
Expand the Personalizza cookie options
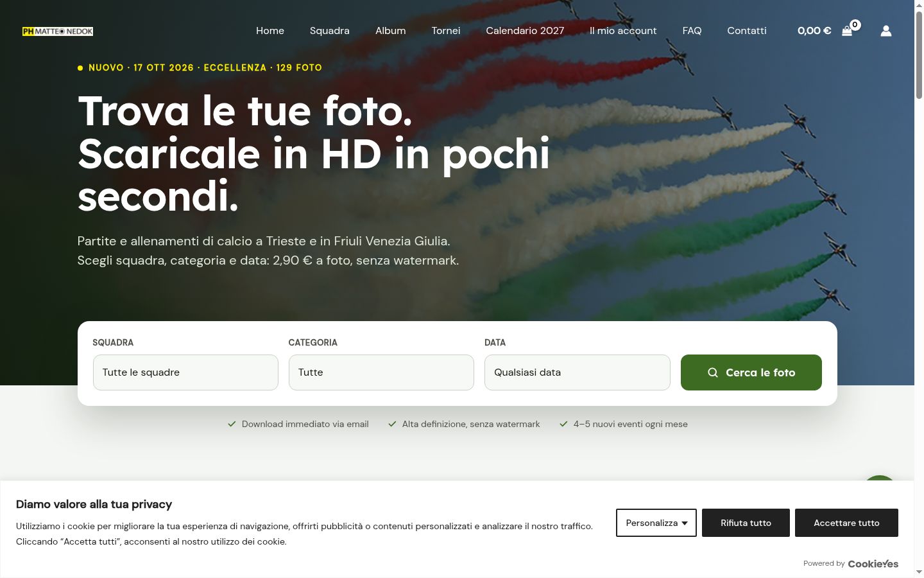pyautogui.click(x=656, y=523)
